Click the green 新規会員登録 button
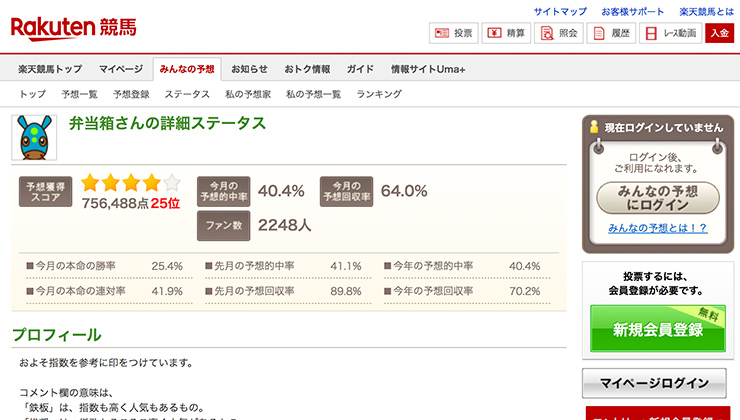 (658, 328)
